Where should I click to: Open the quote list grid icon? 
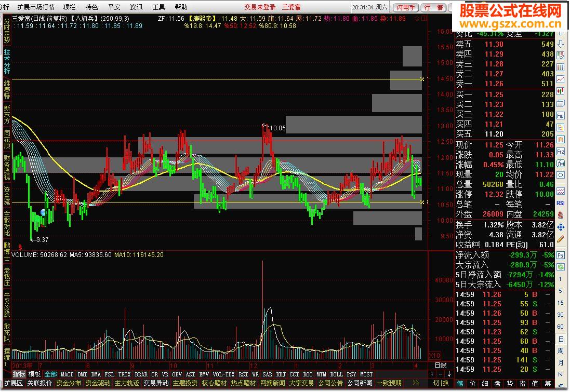[561, 67]
